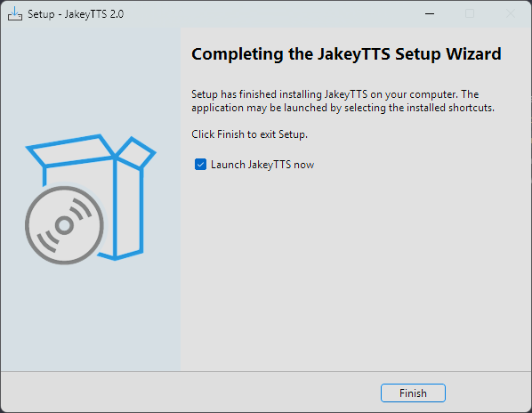Uncheck the Launch JakeyTTS now checkbox
Image resolution: width=532 pixels, height=413 pixels.
tap(200, 165)
